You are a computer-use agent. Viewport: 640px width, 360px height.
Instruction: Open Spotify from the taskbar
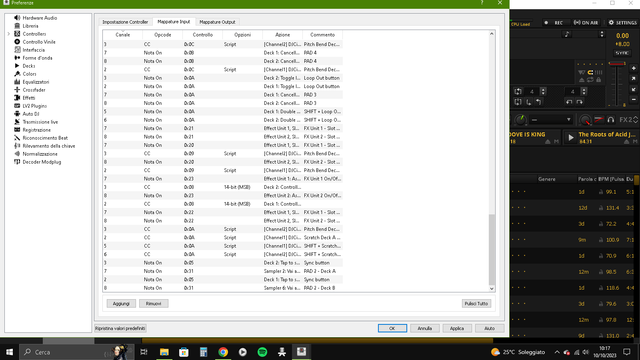(x=262, y=352)
